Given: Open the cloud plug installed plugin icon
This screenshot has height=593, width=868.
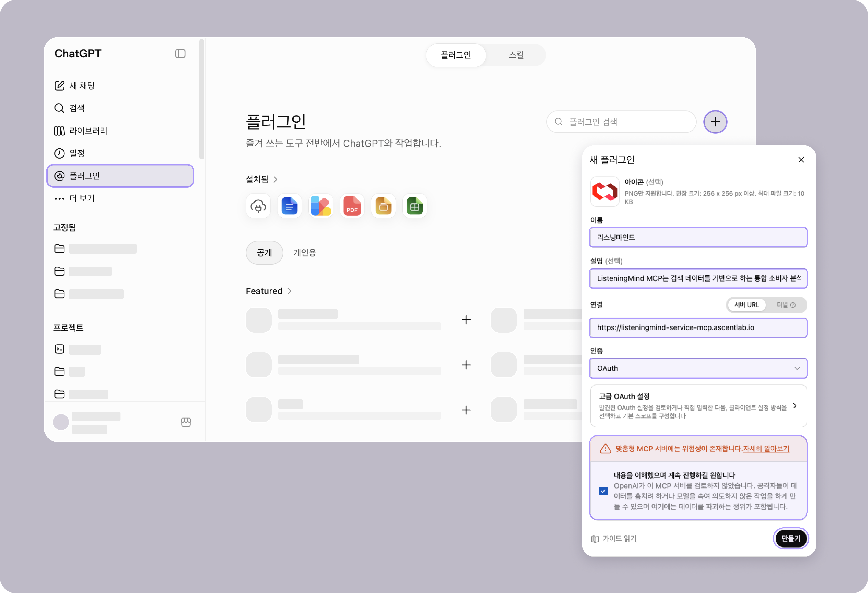Looking at the screenshot, I should [x=258, y=206].
